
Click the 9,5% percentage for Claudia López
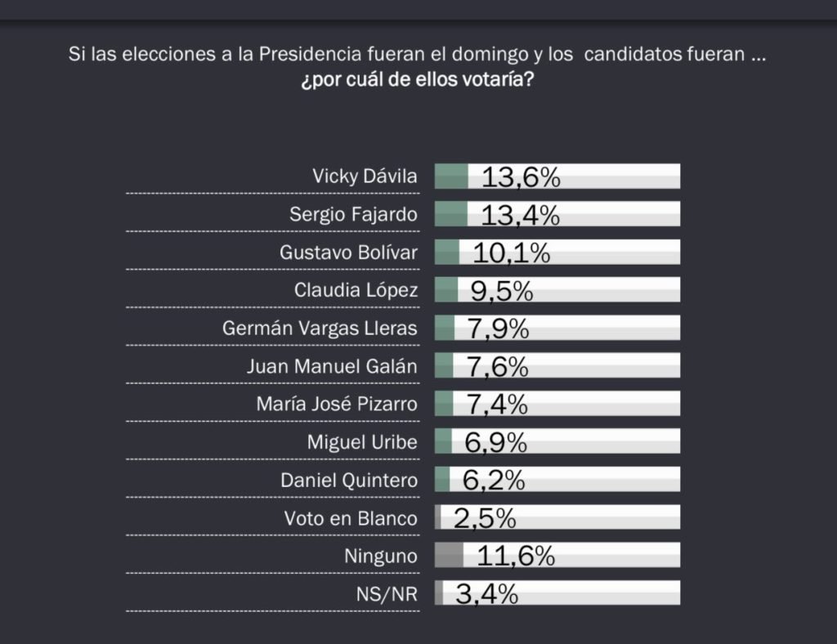(502, 290)
